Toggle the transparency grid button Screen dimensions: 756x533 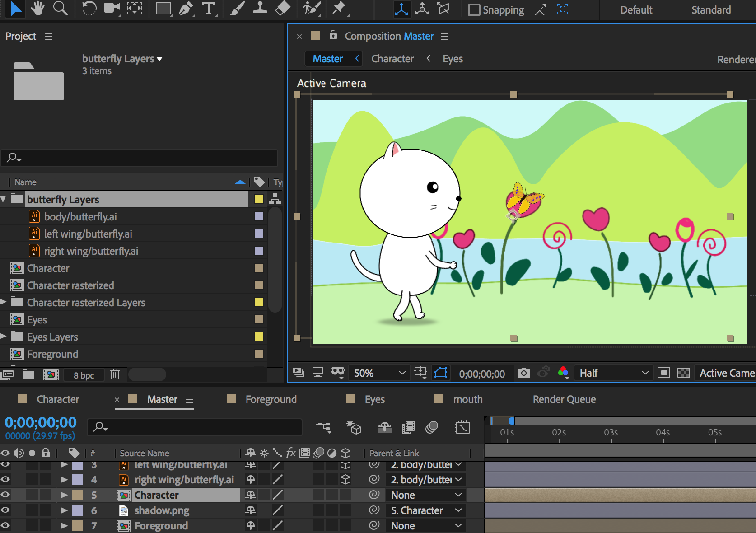684,373
